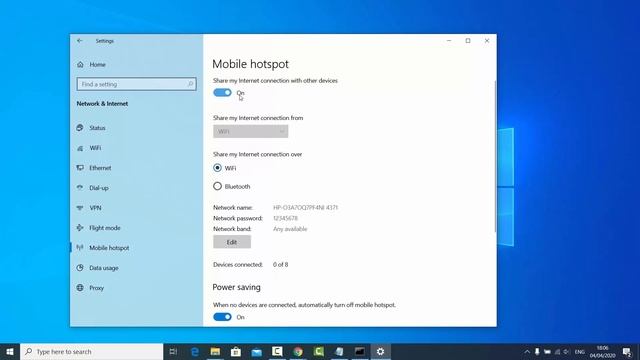Screen dimensions: 640x360
Task: Open Mail app from taskbar
Action: coord(256,351)
